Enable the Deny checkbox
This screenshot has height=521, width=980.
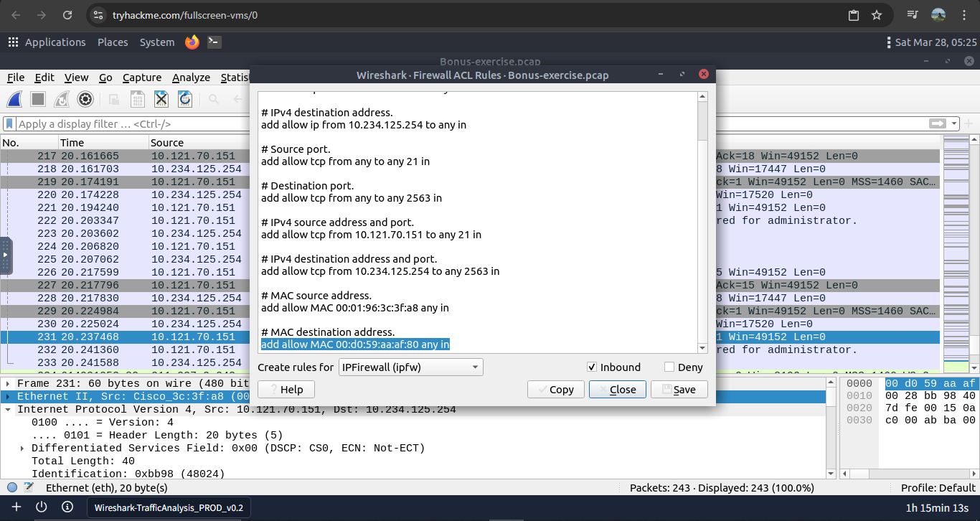click(x=669, y=367)
